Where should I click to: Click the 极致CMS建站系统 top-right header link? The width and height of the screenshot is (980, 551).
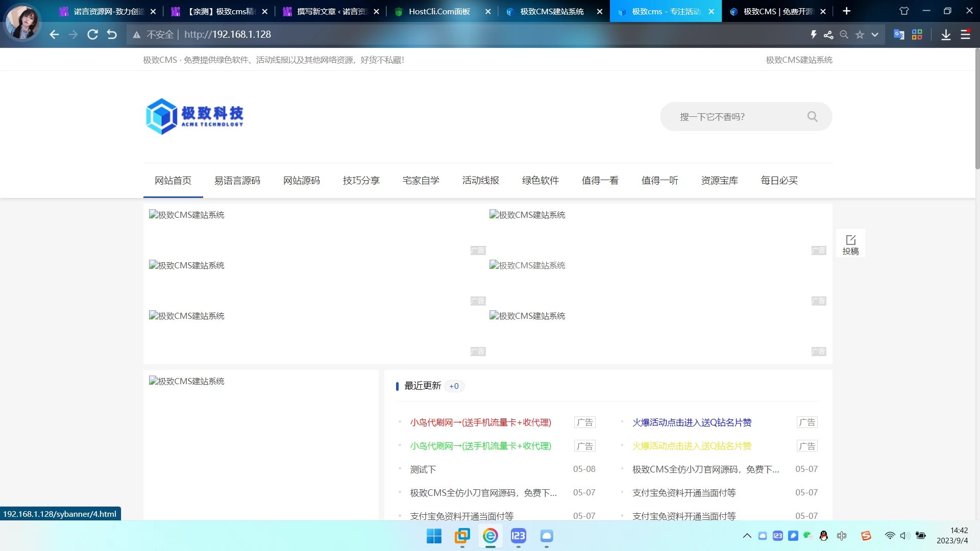point(799,60)
